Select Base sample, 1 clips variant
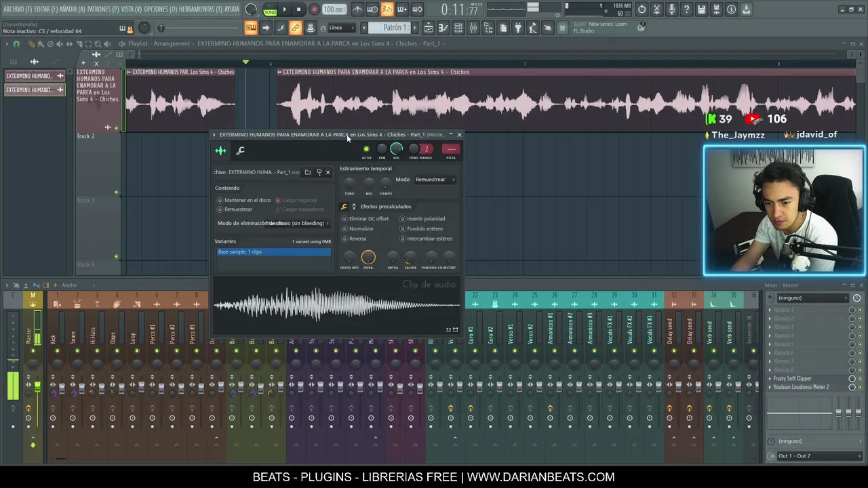868x488 pixels. (x=274, y=252)
